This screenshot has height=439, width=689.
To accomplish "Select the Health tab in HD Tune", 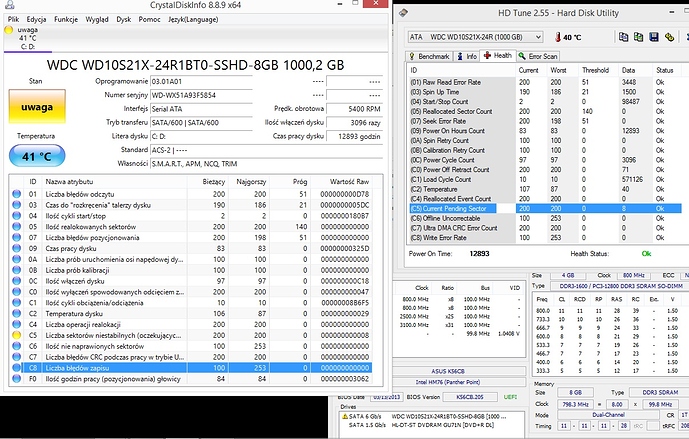I will click(x=497, y=55).
